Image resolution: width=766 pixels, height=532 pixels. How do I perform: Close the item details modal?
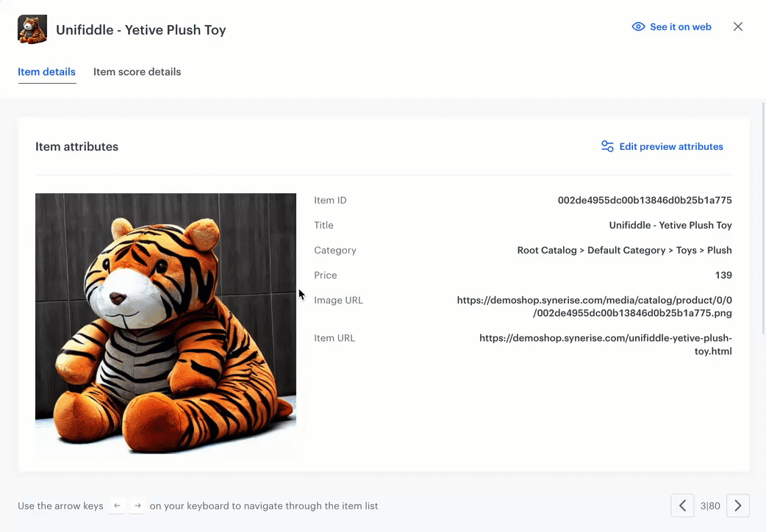738,26
